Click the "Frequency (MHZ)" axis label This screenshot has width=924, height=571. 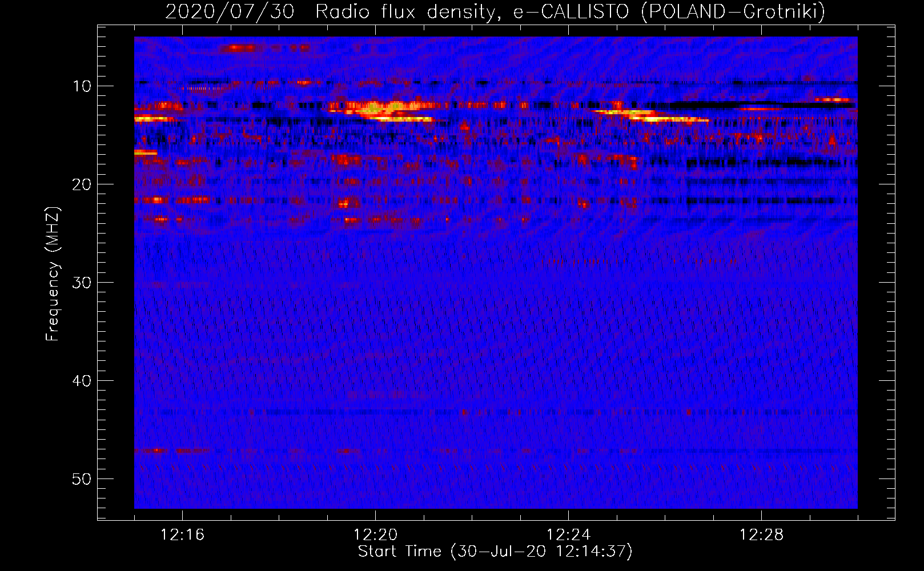pyautogui.click(x=52, y=274)
